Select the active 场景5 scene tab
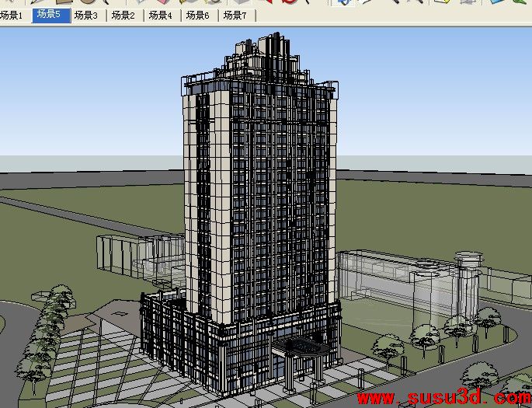Image resolution: width=532 pixels, height=408 pixels. pyautogui.click(x=51, y=16)
